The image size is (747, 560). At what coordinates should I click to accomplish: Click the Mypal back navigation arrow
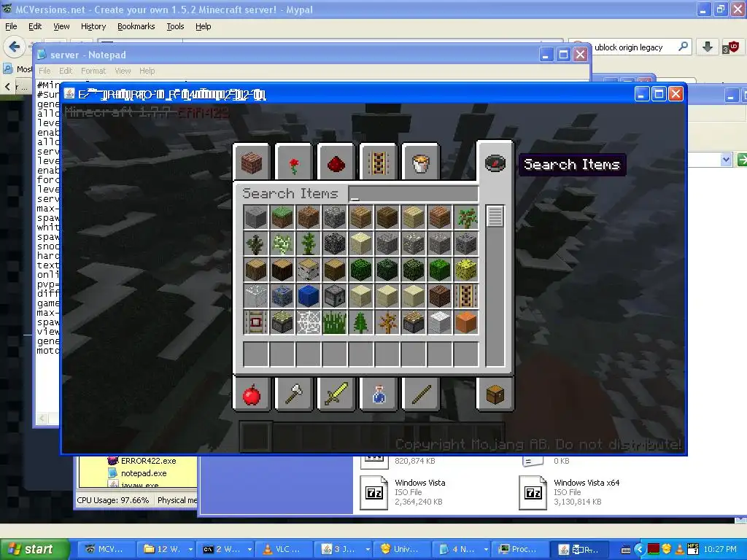coord(15,47)
